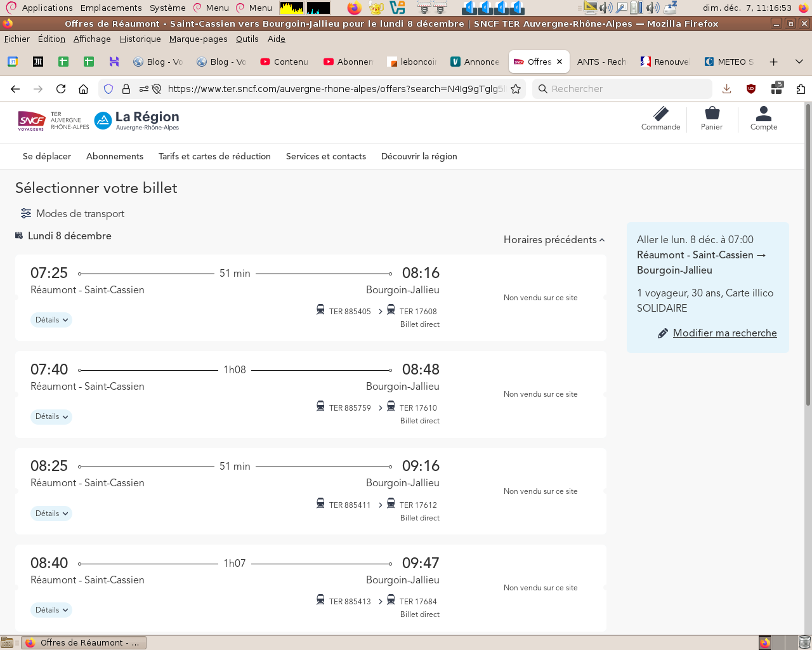Click Modifier ma recherche link

pos(724,333)
